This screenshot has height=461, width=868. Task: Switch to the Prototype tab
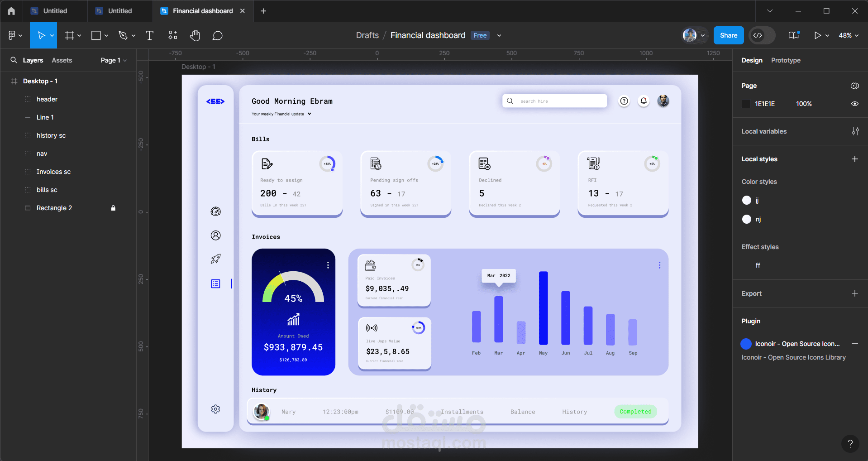coord(786,60)
